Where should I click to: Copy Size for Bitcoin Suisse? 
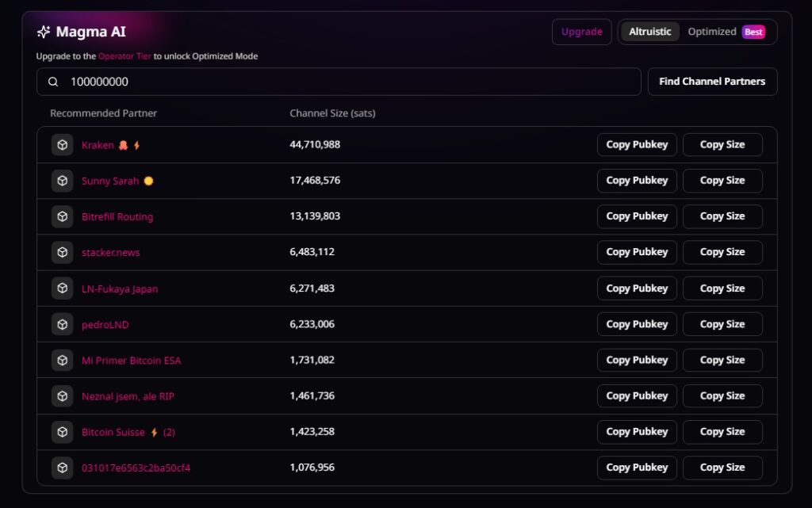tap(722, 431)
